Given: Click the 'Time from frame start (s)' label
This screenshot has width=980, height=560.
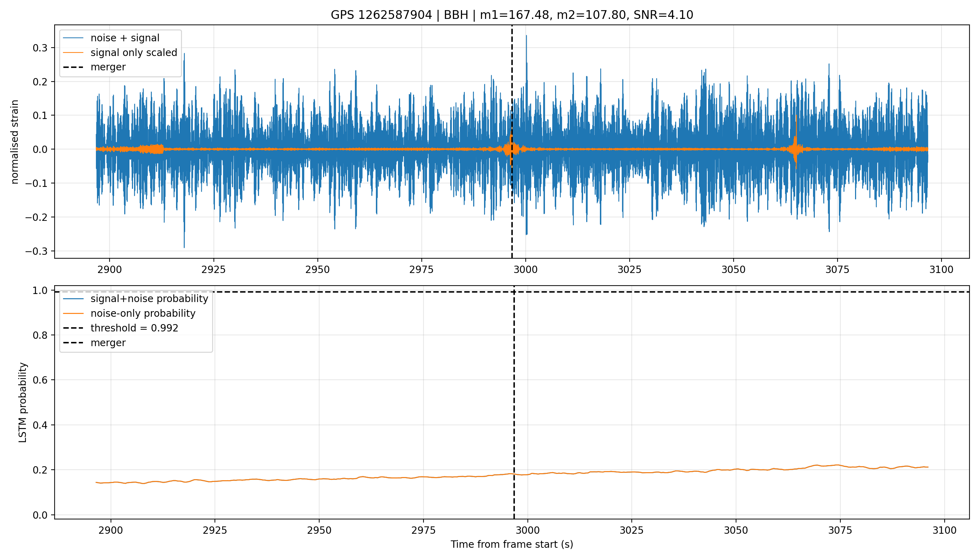Looking at the screenshot, I should 512,544.
